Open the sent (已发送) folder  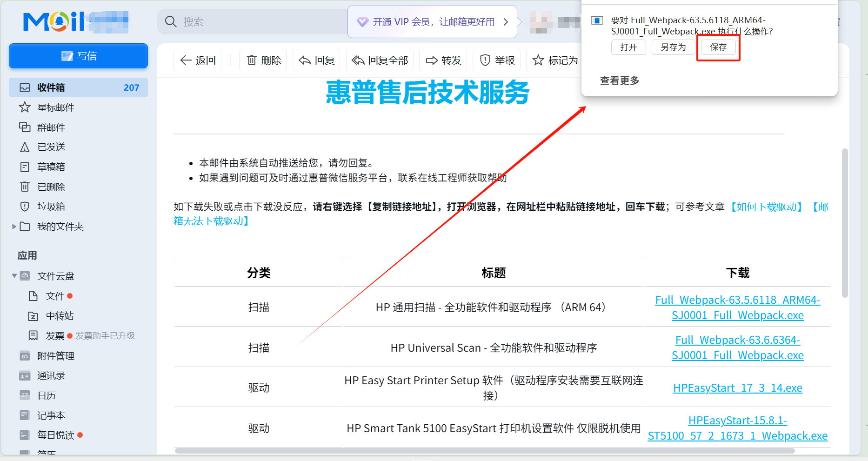(51, 147)
